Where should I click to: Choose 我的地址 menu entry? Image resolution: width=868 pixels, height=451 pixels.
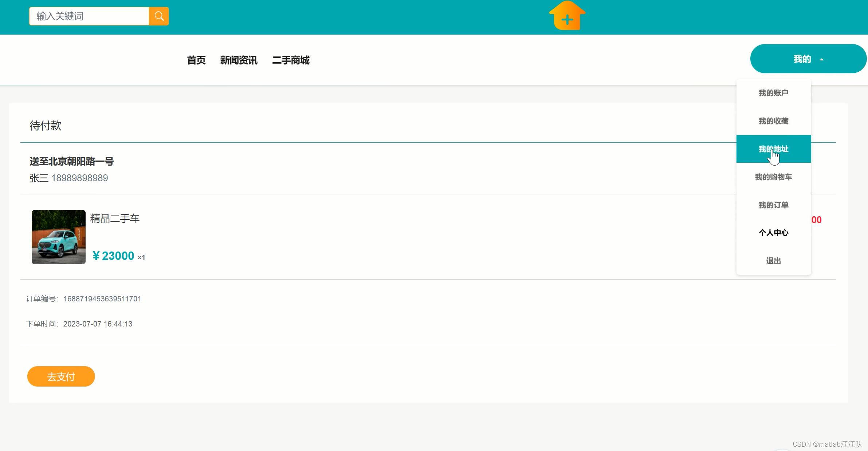click(773, 149)
